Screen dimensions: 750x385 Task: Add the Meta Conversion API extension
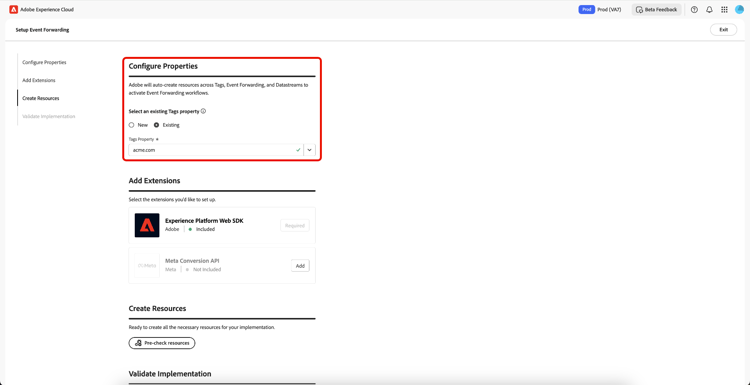(300, 265)
